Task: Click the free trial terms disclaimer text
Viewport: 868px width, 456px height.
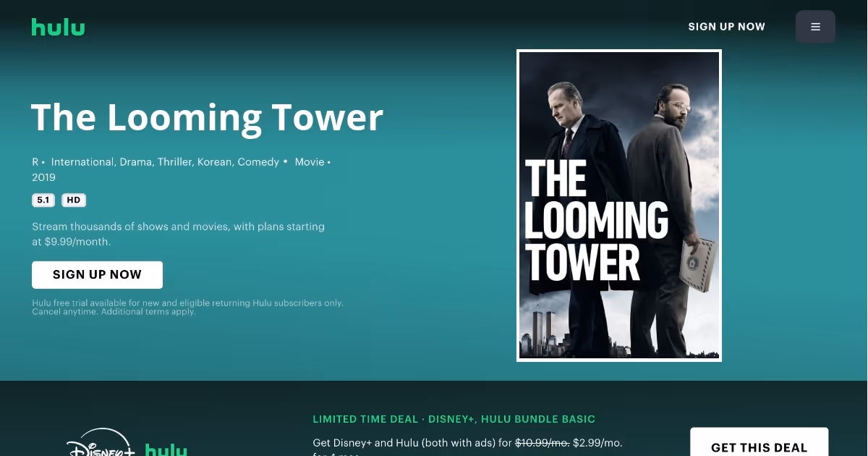Action: click(187, 308)
